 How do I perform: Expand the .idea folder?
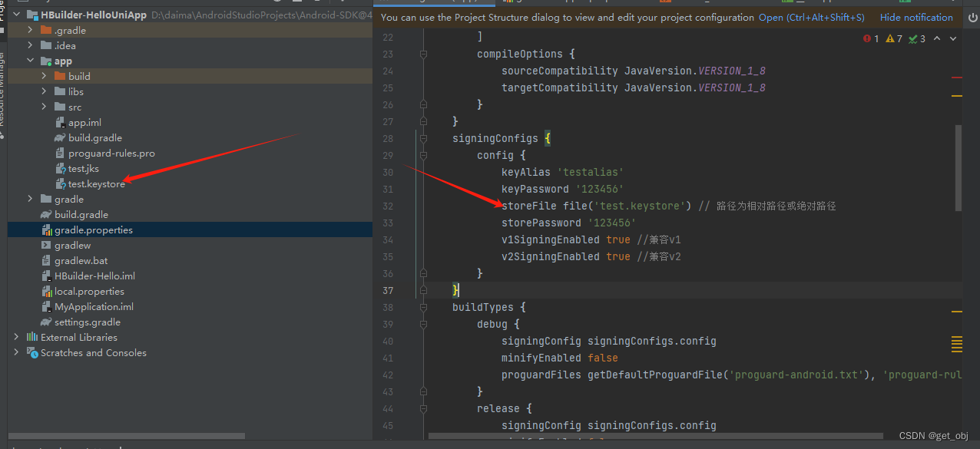pyautogui.click(x=30, y=46)
